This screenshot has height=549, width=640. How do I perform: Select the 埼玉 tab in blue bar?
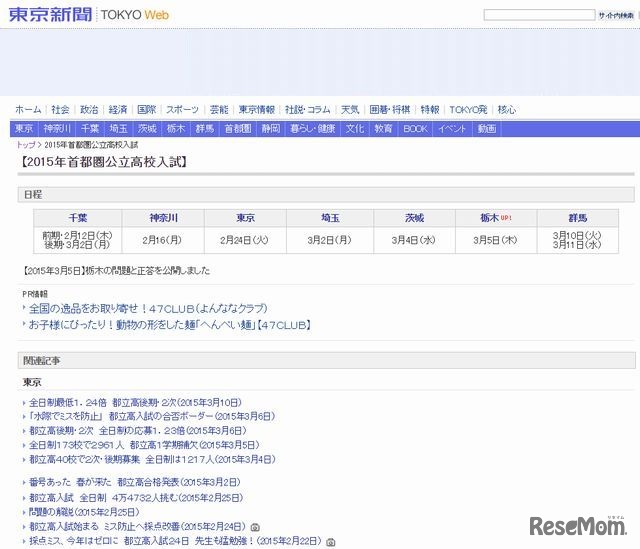pyautogui.click(x=118, y=129)
